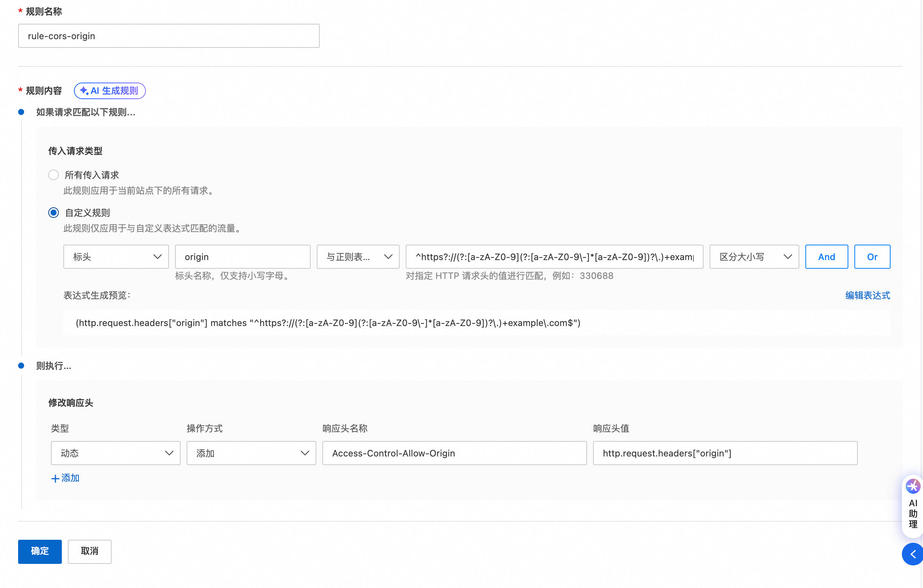Open the 标头 match field dropdown
The width and height of the screenshot is (923, 588).
click(116, 257)
